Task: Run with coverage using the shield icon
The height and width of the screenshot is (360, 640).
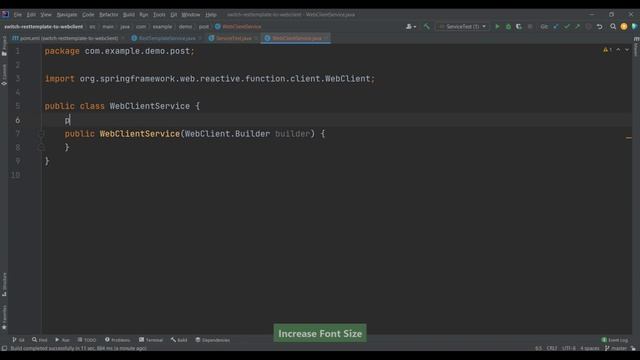Action: (519, 27)
